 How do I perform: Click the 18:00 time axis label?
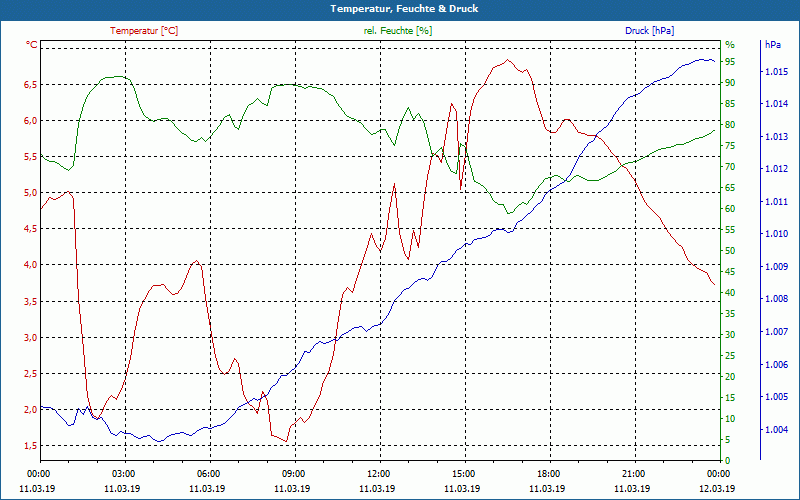point(548,473)
